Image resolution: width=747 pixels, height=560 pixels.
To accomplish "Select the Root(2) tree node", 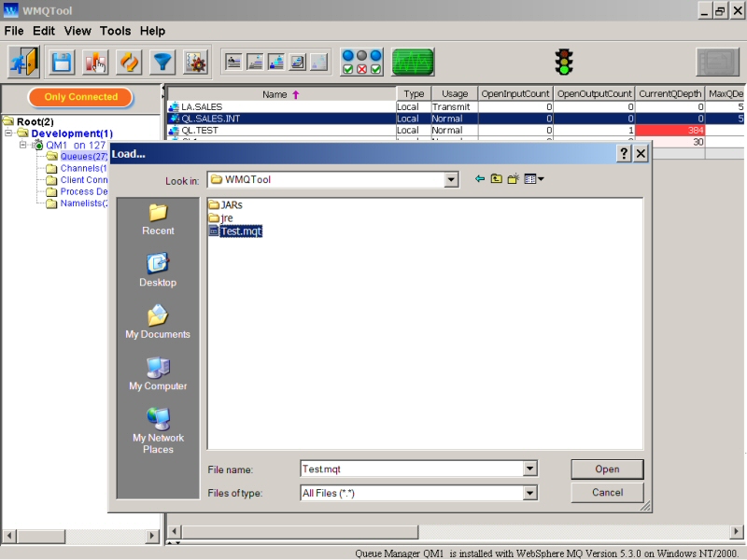I will click(x=29, y=122).
